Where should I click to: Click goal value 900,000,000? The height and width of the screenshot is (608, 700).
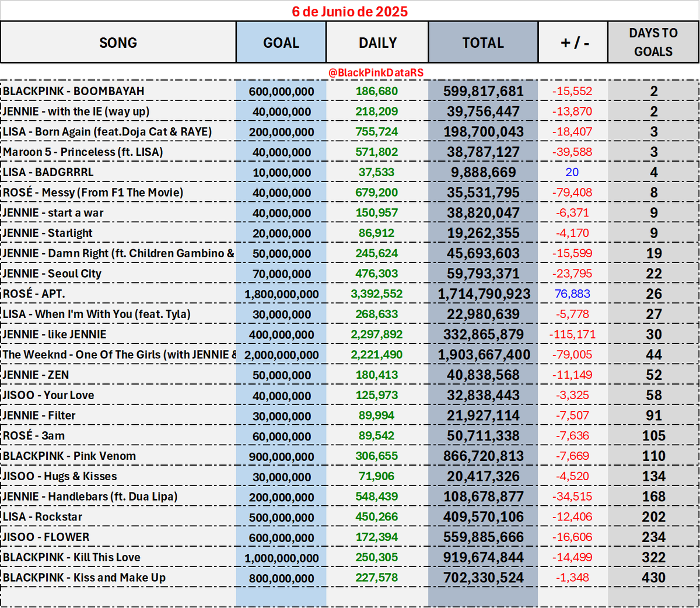[282, 456]
